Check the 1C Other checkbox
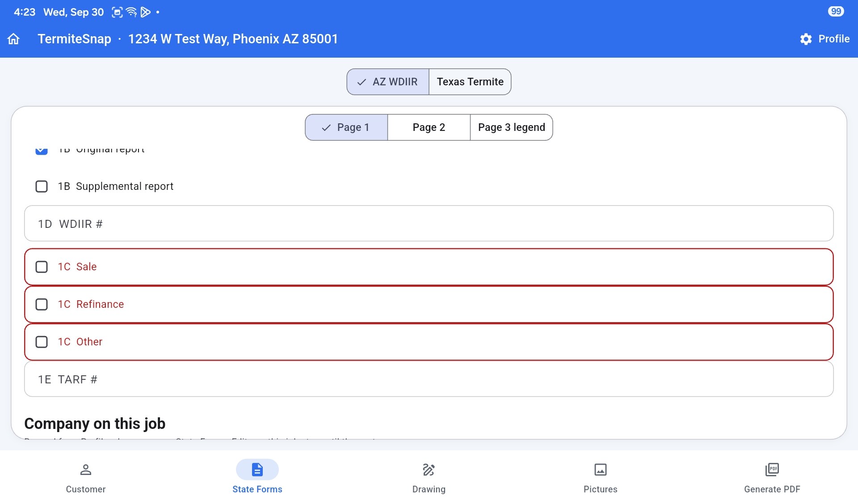 point(42,342)
